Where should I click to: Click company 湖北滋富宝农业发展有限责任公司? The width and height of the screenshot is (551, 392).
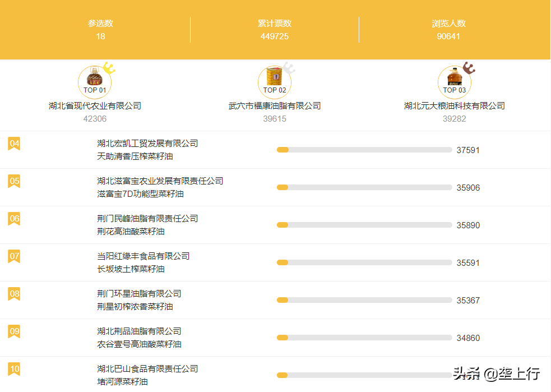click(x=160, y=181)
